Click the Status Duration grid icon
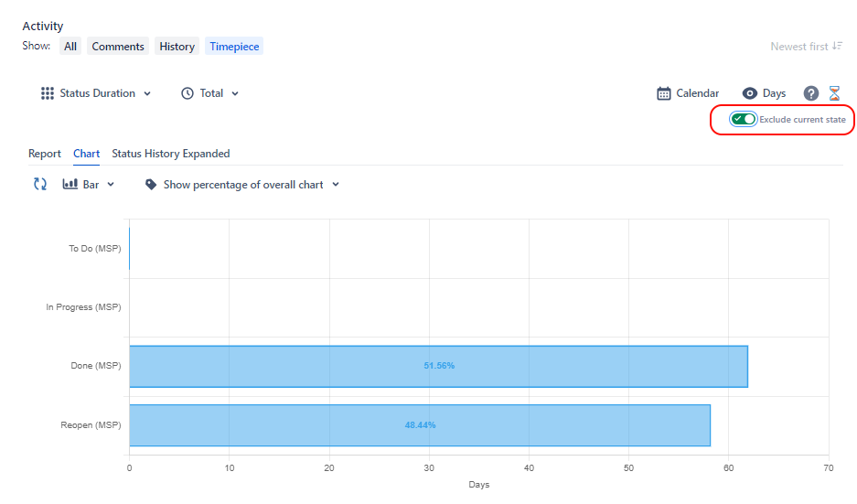857x504 pixels. (48, 93)
